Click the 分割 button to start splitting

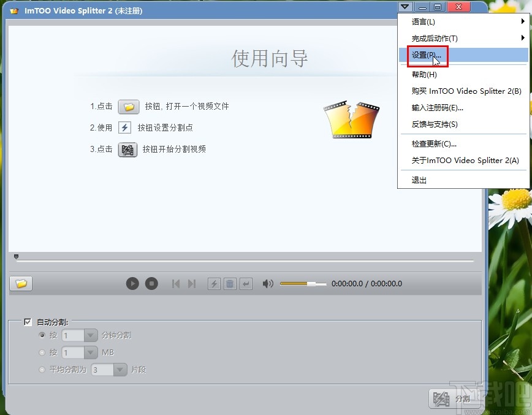point(455,398)
